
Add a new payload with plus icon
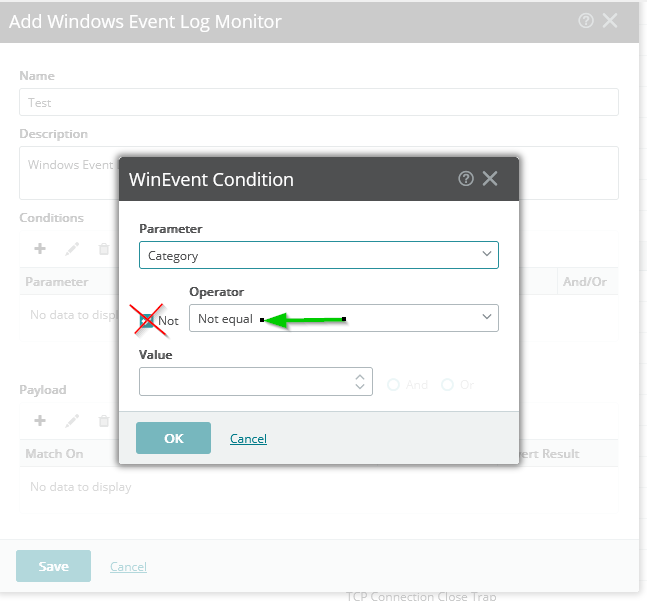click(40, 421)
